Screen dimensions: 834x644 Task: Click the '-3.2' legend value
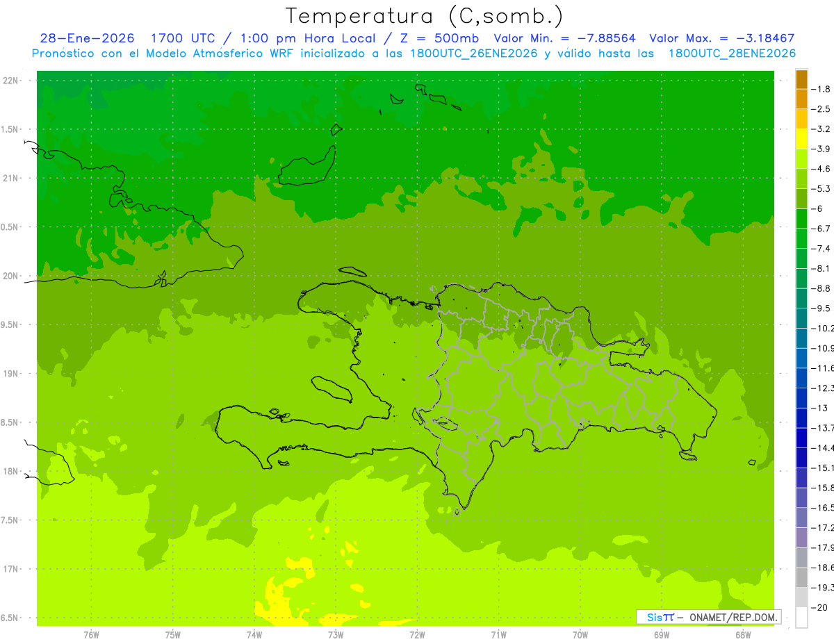[x=821, y=129]
